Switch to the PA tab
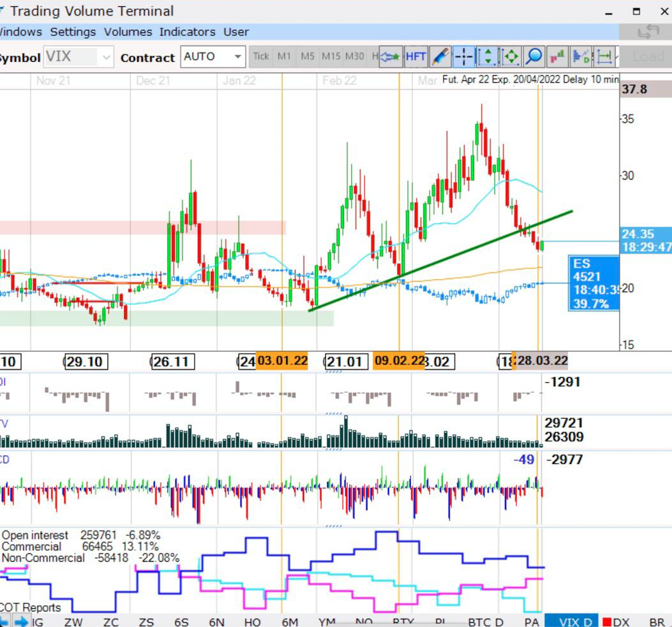The image size is (672, 627). (531, 622)
